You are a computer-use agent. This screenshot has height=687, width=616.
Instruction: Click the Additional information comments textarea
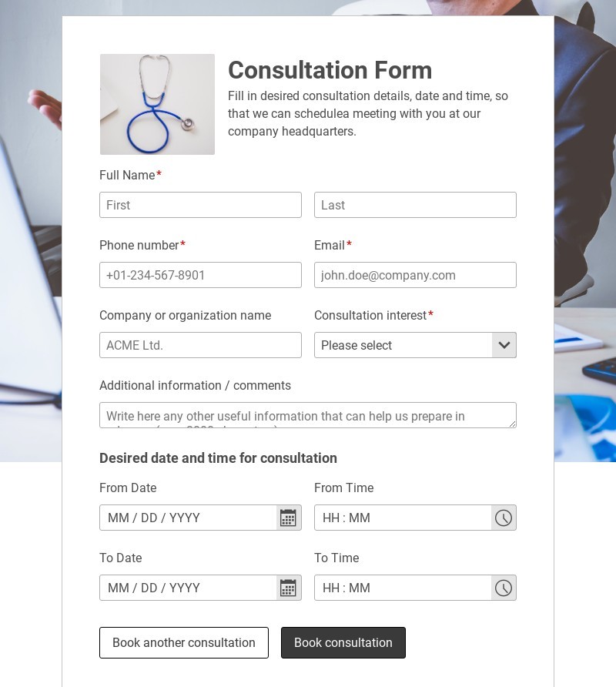pos(307,415)
